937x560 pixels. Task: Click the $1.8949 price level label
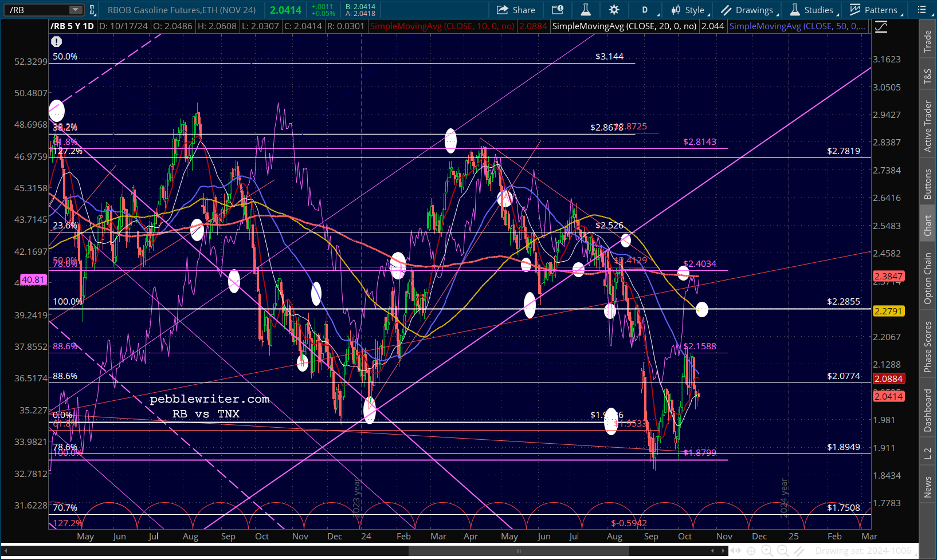(844, 447)
